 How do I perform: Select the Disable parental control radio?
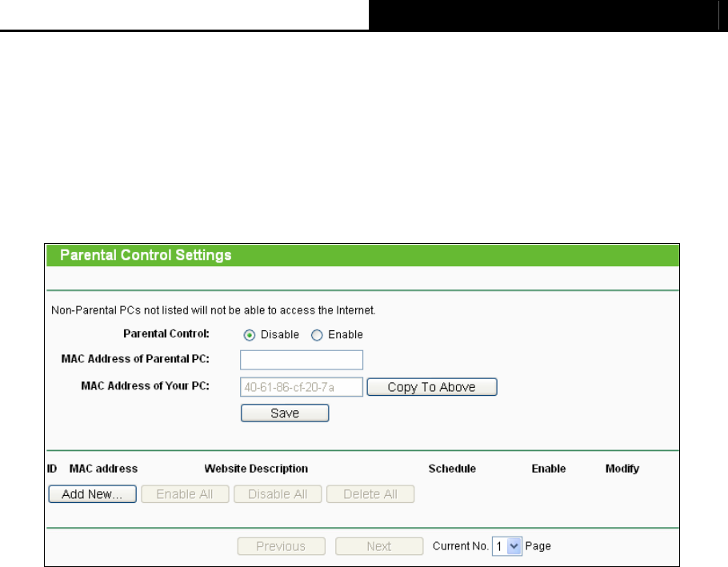(250, 335)
